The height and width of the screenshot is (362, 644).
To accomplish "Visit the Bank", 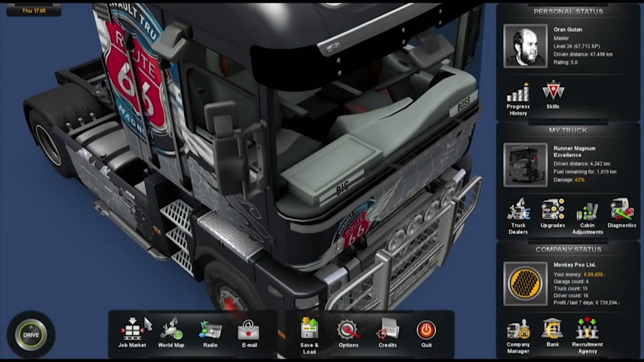I will (x=552, y=332).
